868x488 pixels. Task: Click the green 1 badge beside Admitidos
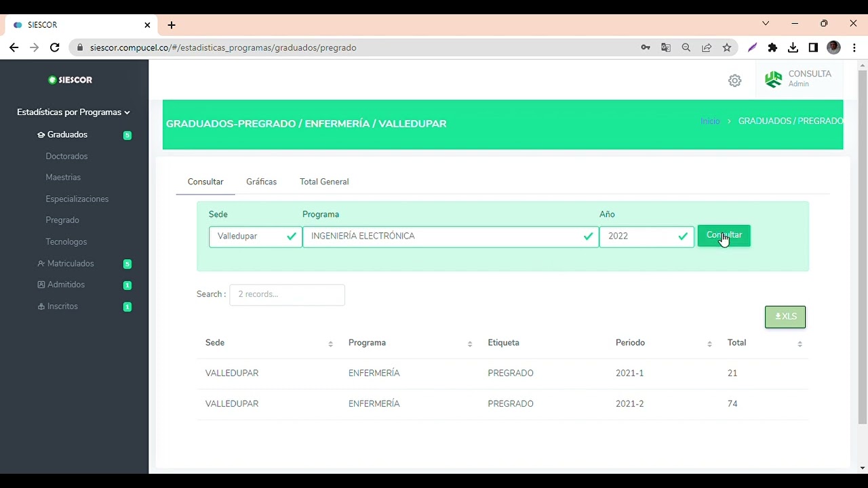tap(127, 285)
